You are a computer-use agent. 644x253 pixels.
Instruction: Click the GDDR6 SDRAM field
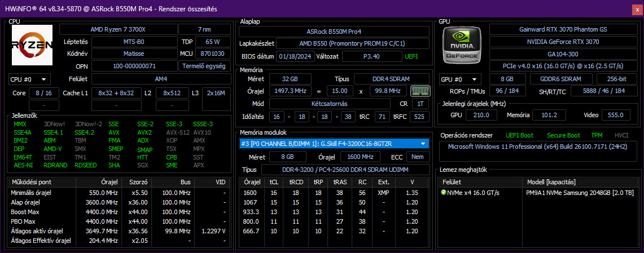pos(561,79)
